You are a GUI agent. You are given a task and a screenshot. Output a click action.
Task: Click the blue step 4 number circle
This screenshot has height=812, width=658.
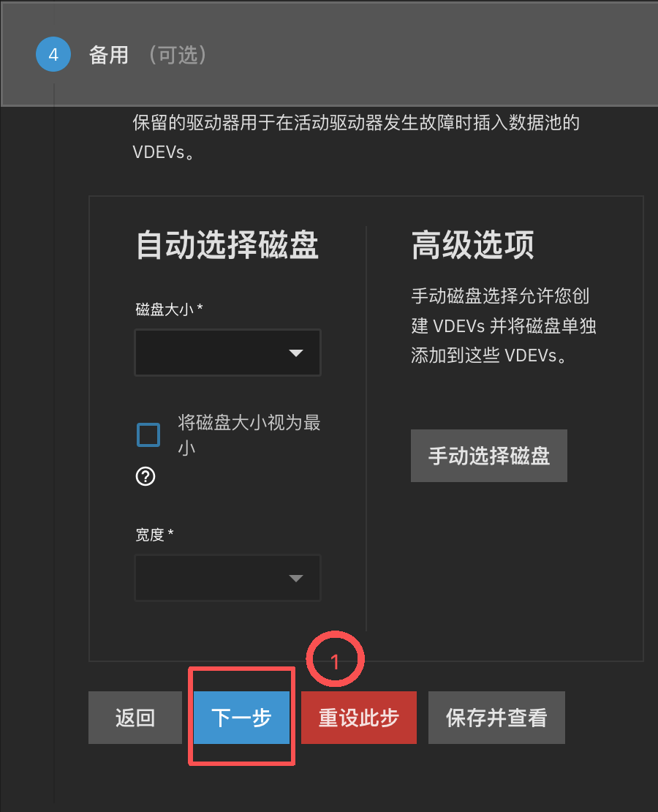click(53, 54)
